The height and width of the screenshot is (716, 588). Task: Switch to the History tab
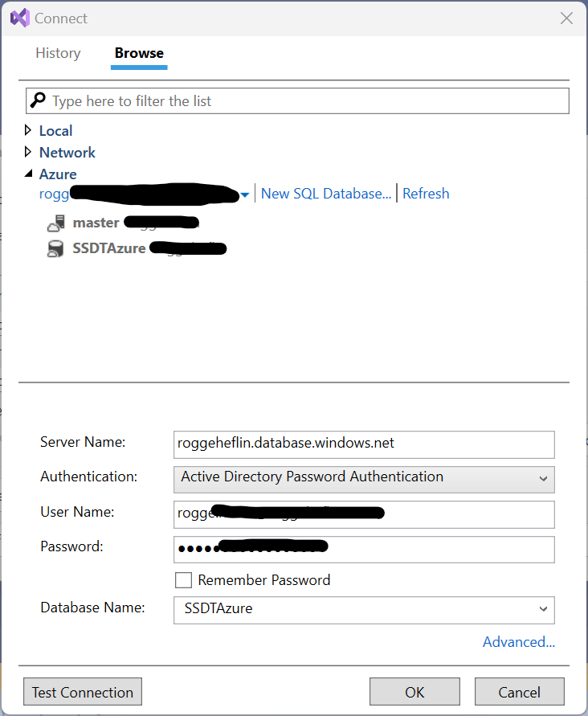pos(58,53)
